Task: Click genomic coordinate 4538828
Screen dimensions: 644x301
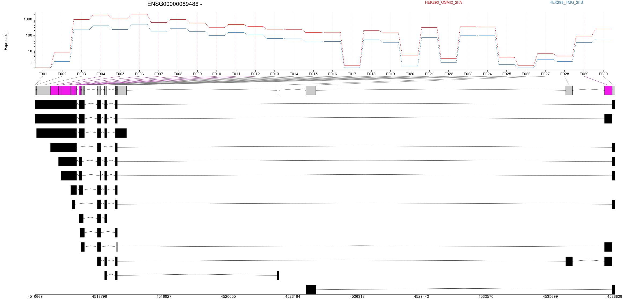Action: point(614,296)
